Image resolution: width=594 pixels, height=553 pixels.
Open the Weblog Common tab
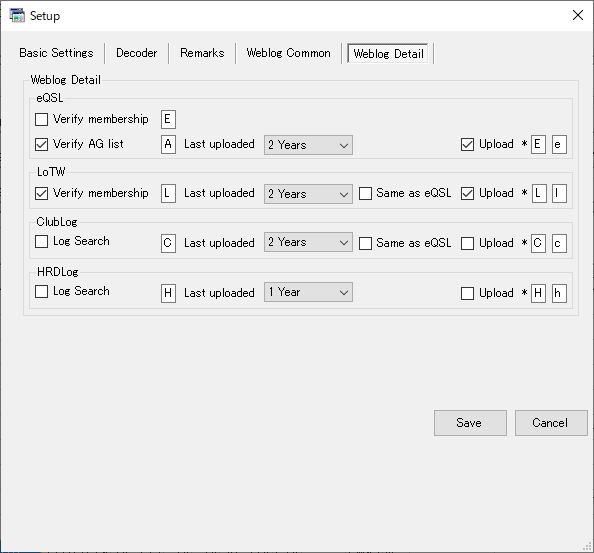pos(288,53)
